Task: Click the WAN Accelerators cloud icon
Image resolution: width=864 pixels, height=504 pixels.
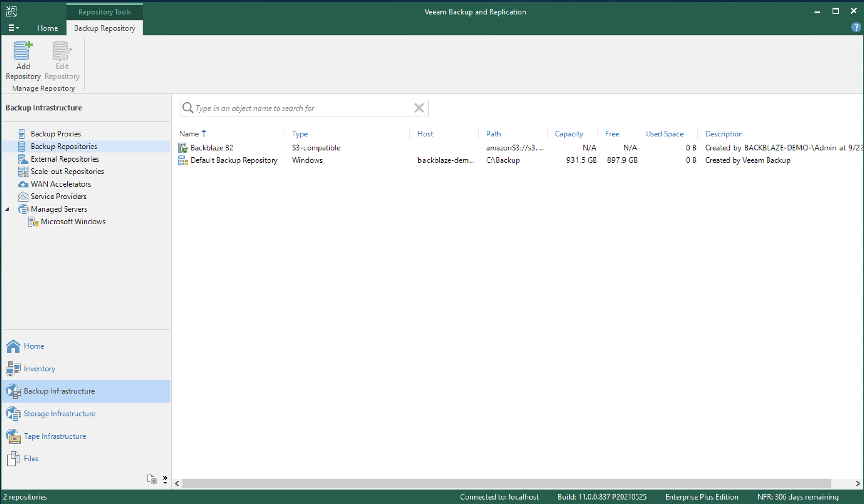Action: coord(23,184)
